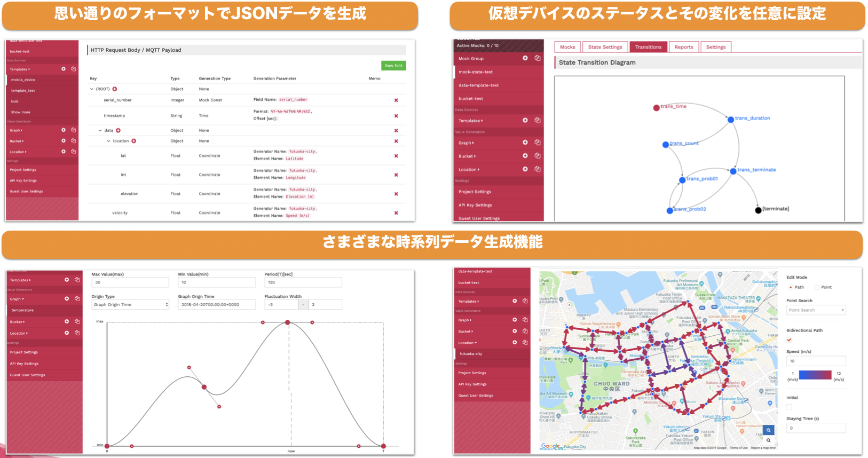Delete the timestamp row with its red X
Viewport: 868px width, 458px height.
[x=396, y=116]
